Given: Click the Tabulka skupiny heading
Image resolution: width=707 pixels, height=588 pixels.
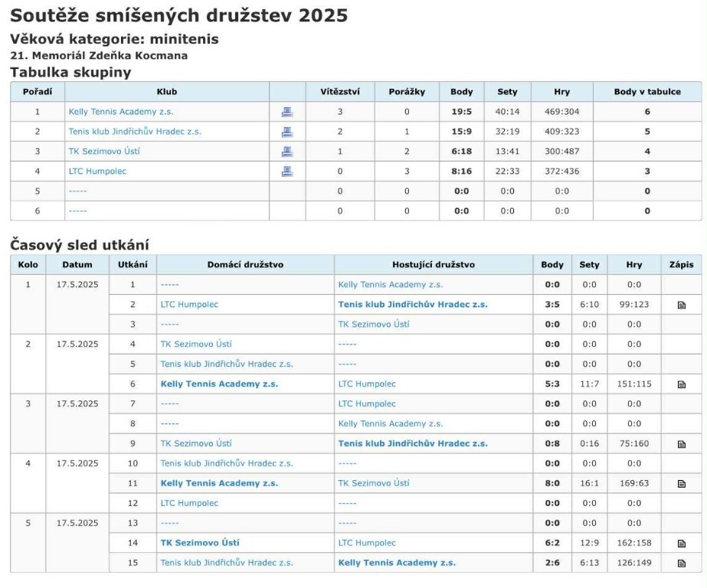Looking at the screenshot, I should tap(70, 72).
